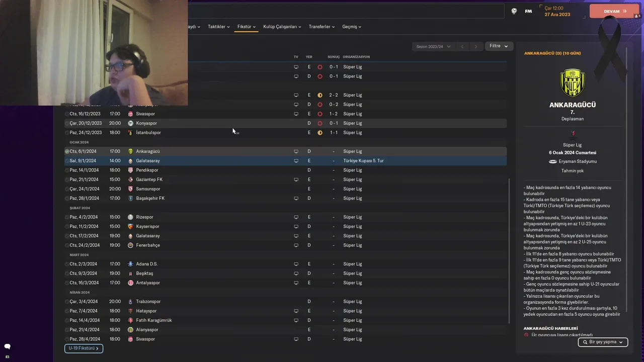Screen dimensions: 644x362
Task: Click the Başakşehir FK team logo
Action: coord(130,198)
